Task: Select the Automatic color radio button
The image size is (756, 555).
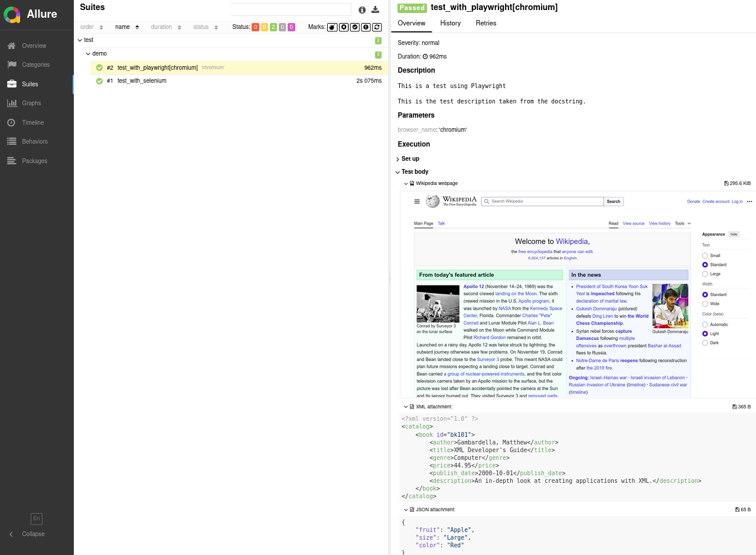Action: [705, 324]
